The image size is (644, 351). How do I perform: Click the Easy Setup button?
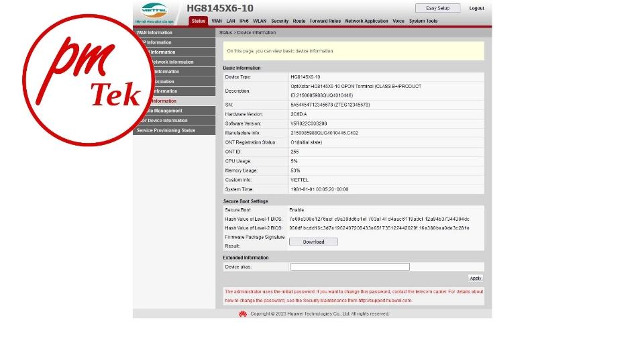coord(438,8)
